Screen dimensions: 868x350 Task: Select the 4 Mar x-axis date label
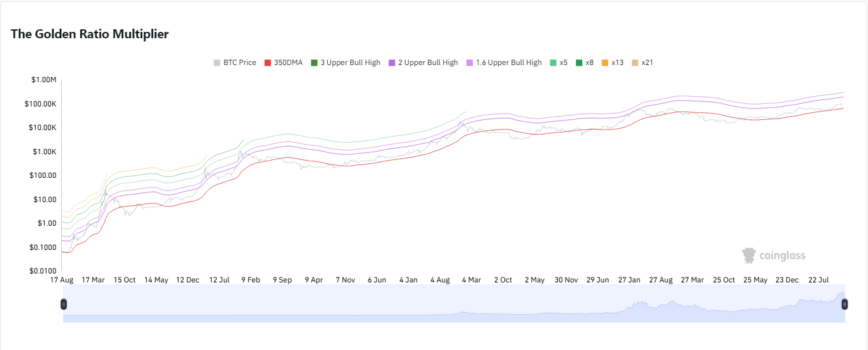[x=471, y=280]
